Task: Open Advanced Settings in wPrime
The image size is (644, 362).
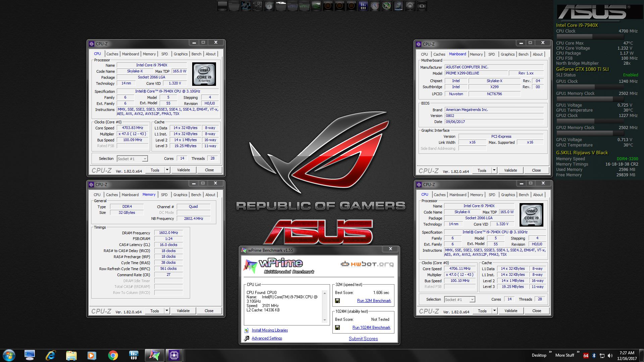Action: (267, 338)
